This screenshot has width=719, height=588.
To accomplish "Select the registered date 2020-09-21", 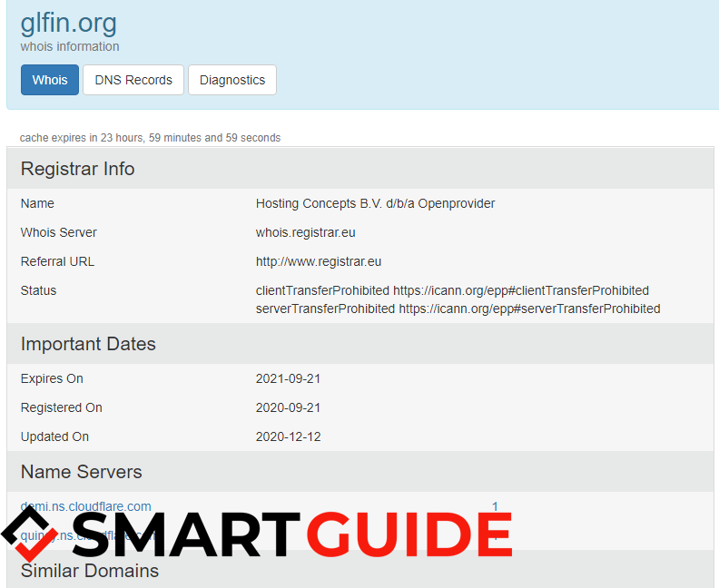I will coord(288,407).
